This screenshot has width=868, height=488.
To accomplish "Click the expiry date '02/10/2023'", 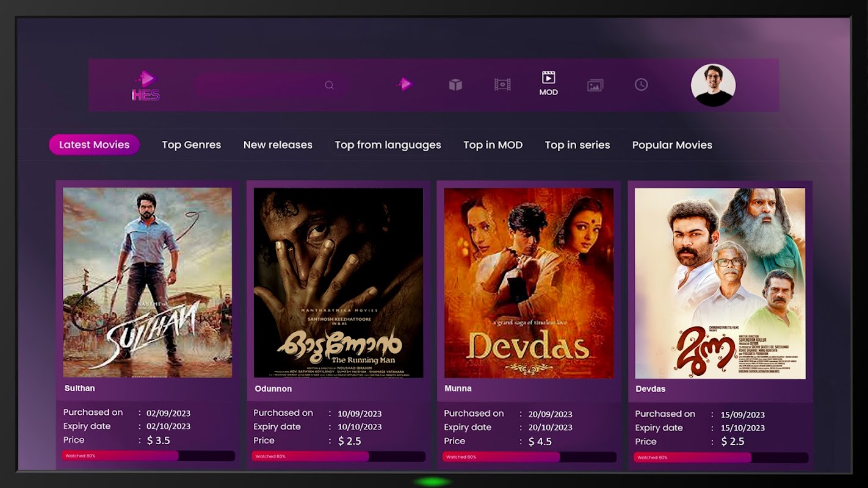I will 168,426.
